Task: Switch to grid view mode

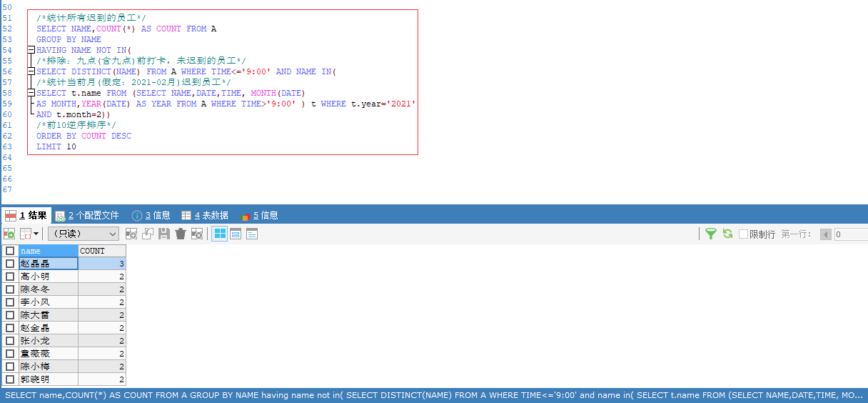Action: (x=220, y=234)
